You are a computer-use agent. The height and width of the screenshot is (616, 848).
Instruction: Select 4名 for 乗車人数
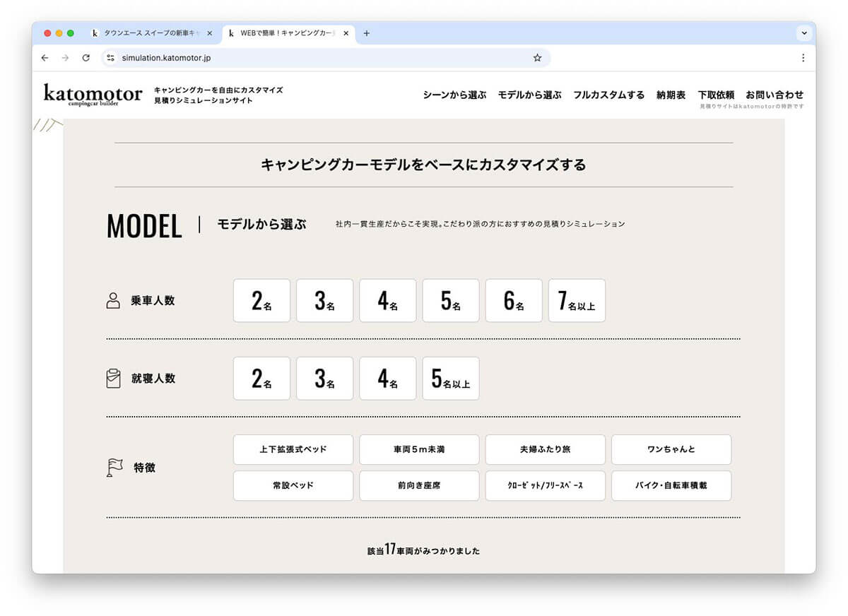[387, 301]
